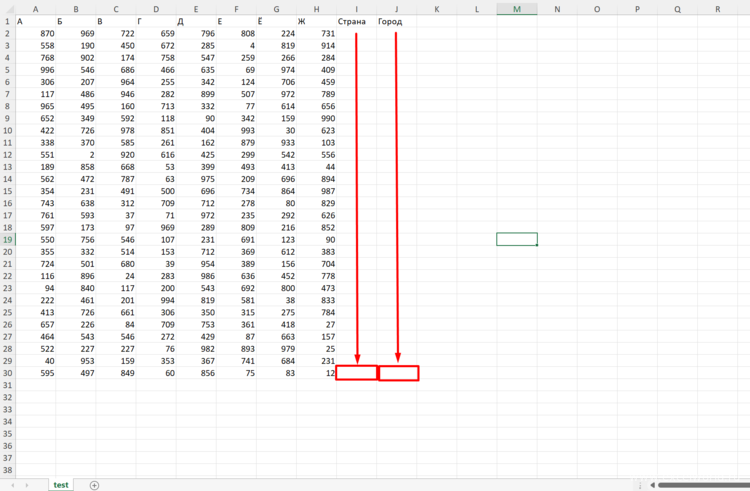Screen dimensions: 750x491
Task: Click cell B12 with value 2
Action: click(x=76, y=155)
